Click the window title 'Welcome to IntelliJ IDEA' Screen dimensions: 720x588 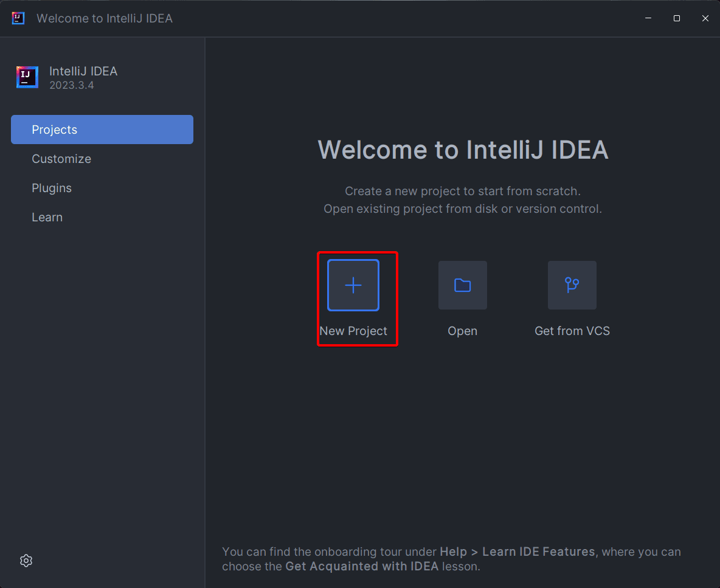(105, 18)
